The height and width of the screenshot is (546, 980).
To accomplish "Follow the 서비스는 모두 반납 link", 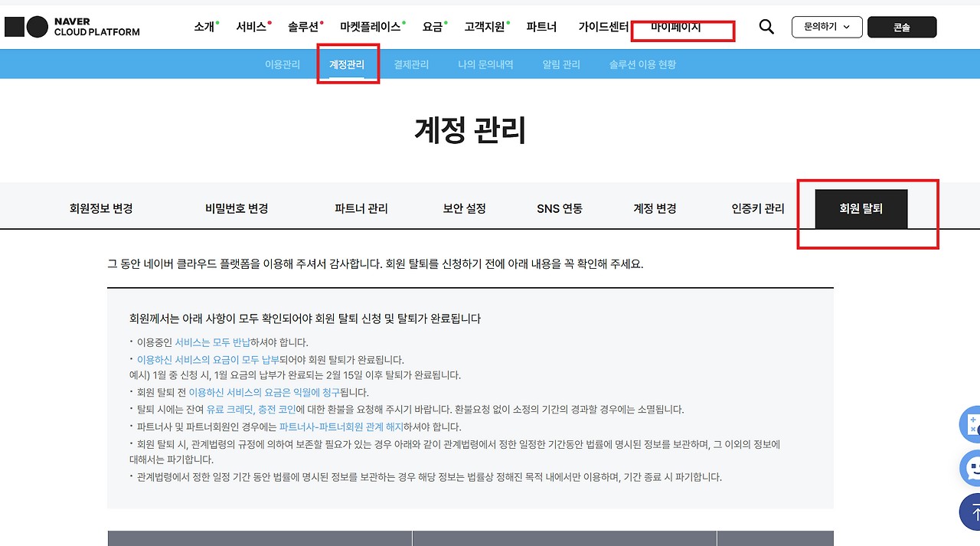I will [213, 342].
